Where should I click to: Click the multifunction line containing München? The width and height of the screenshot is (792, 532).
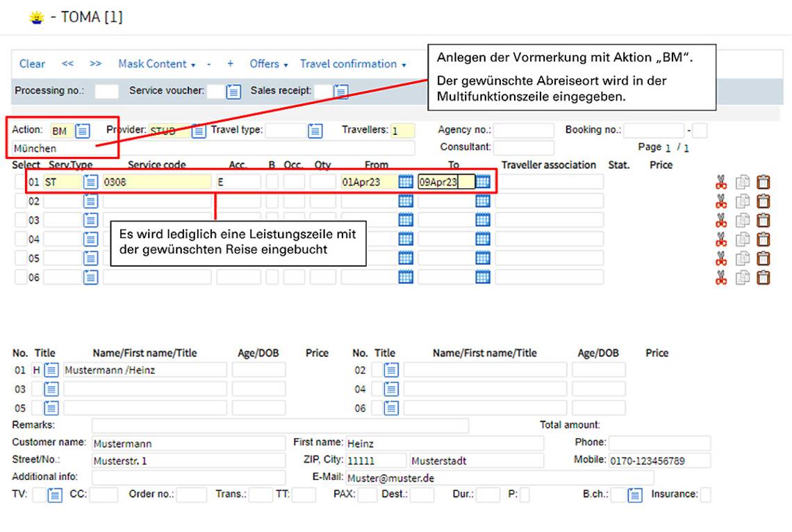point(213,149)
